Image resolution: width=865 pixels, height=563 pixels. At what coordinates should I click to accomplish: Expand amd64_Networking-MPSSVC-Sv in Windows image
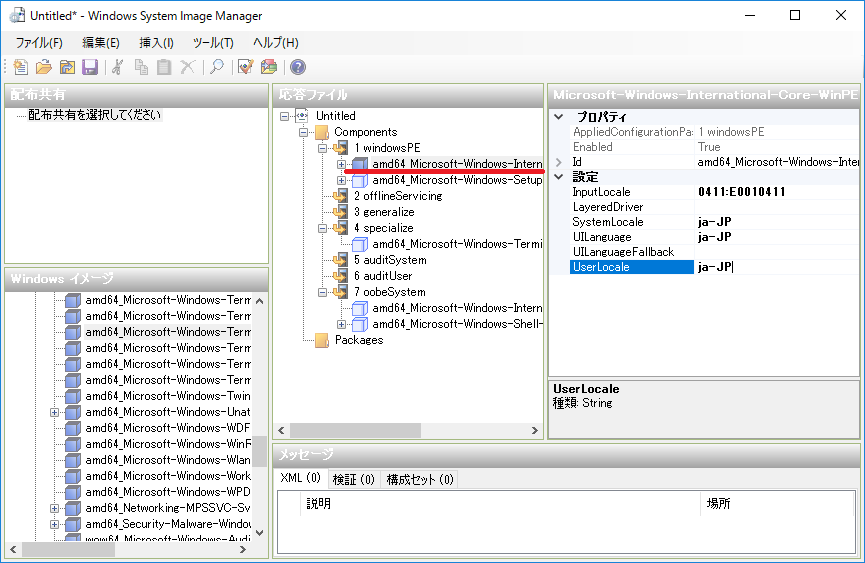(54, 508)
